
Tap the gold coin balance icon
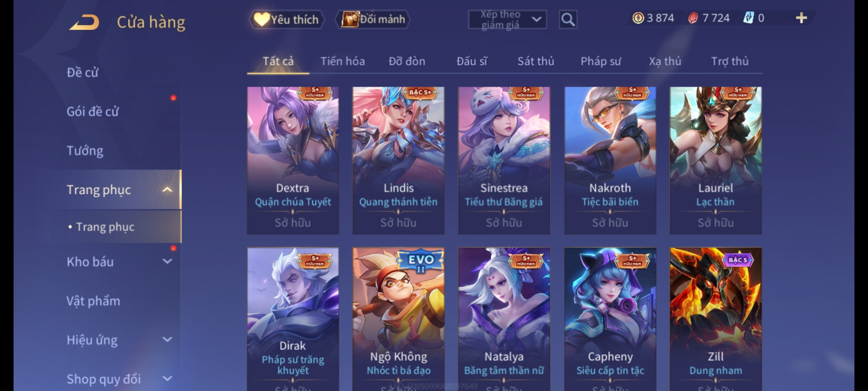coord(638,18)
